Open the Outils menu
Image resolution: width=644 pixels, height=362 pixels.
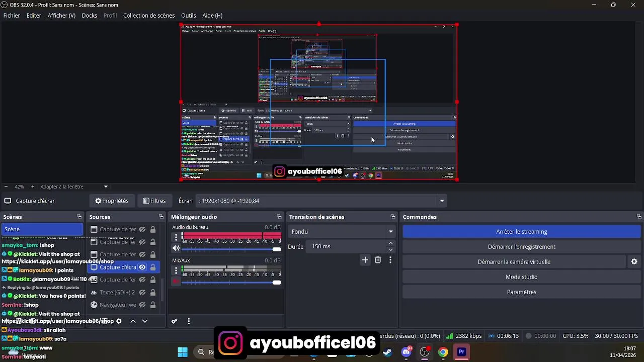189,16
